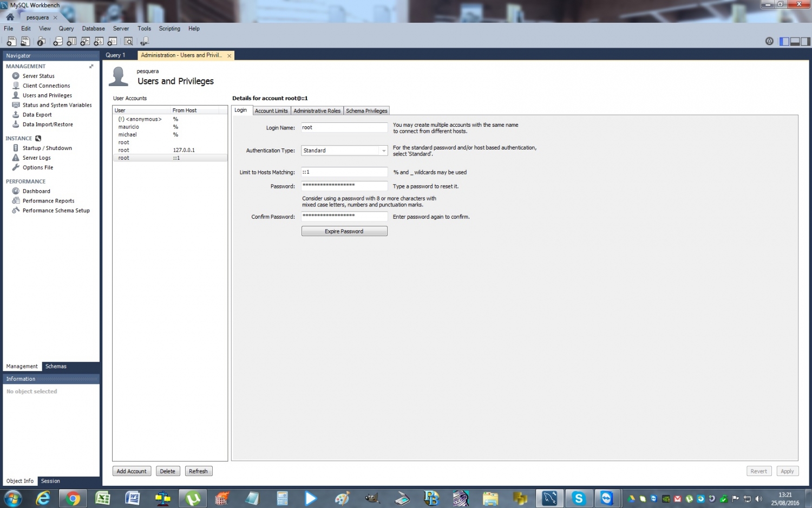Open Status and System Variables

[x=57, y=105]
